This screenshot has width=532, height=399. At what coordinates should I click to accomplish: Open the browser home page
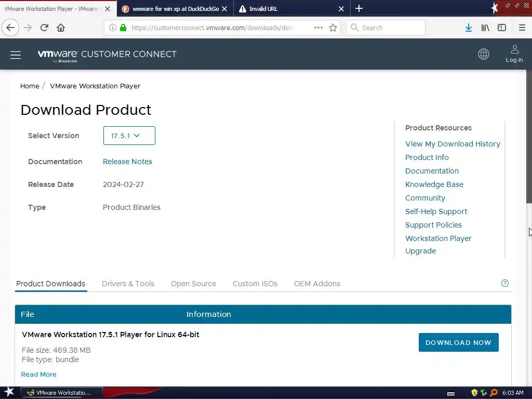[61, 28]
